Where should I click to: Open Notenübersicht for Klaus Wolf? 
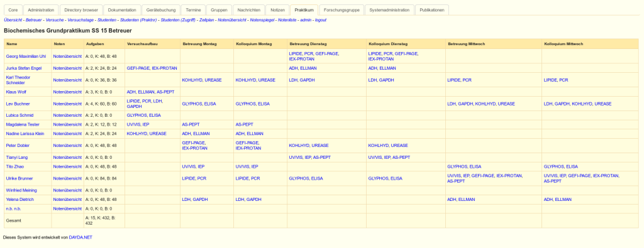point(67,92)
